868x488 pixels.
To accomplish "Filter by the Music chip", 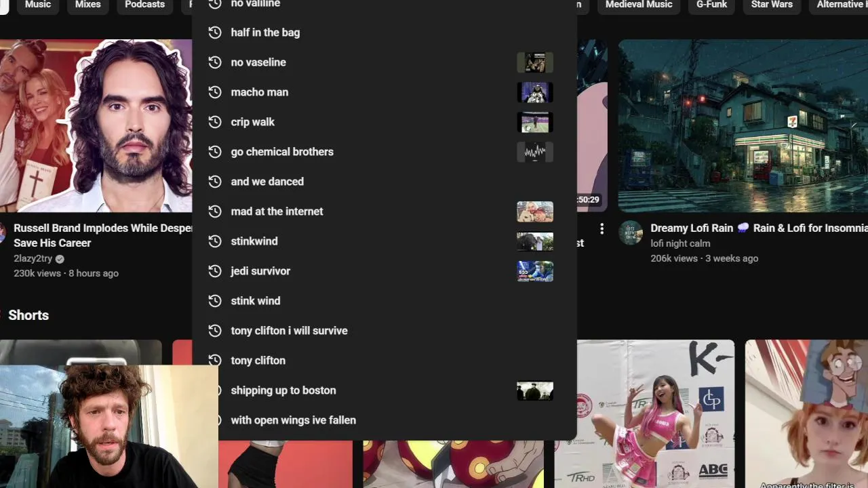I will point(38,5).
